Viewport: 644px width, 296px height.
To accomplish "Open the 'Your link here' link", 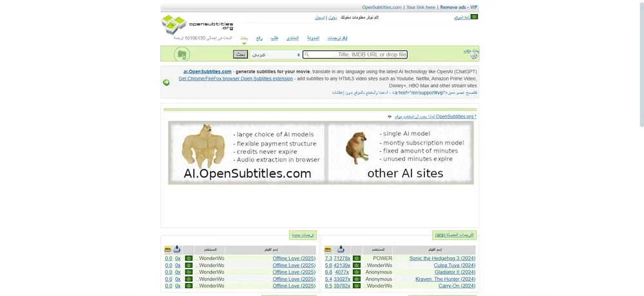I will 421,7.
